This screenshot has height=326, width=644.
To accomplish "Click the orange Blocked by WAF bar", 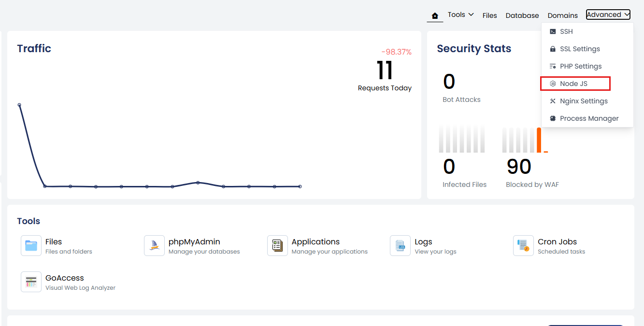I will [x=539, y=140].
